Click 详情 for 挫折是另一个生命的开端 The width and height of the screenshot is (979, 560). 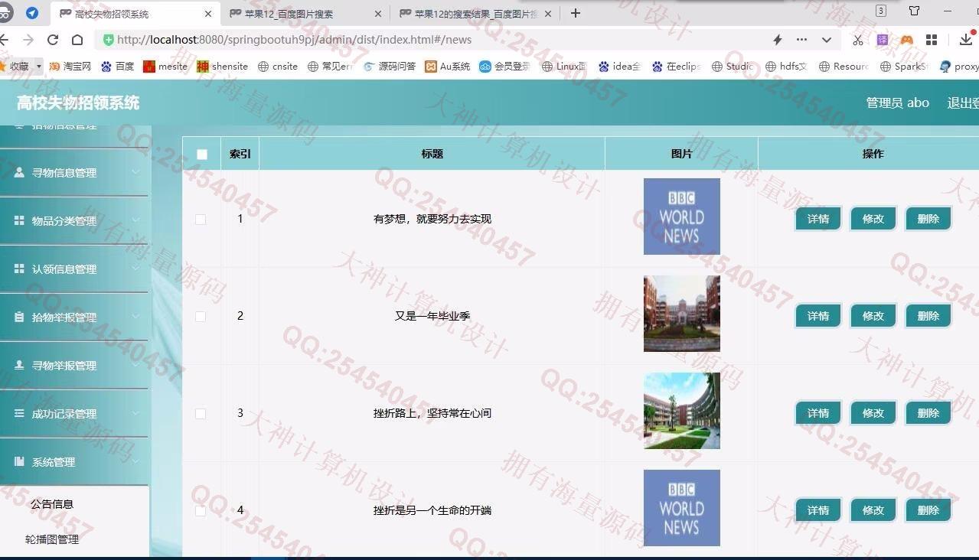pyautogui.click(x=818, y=510)
